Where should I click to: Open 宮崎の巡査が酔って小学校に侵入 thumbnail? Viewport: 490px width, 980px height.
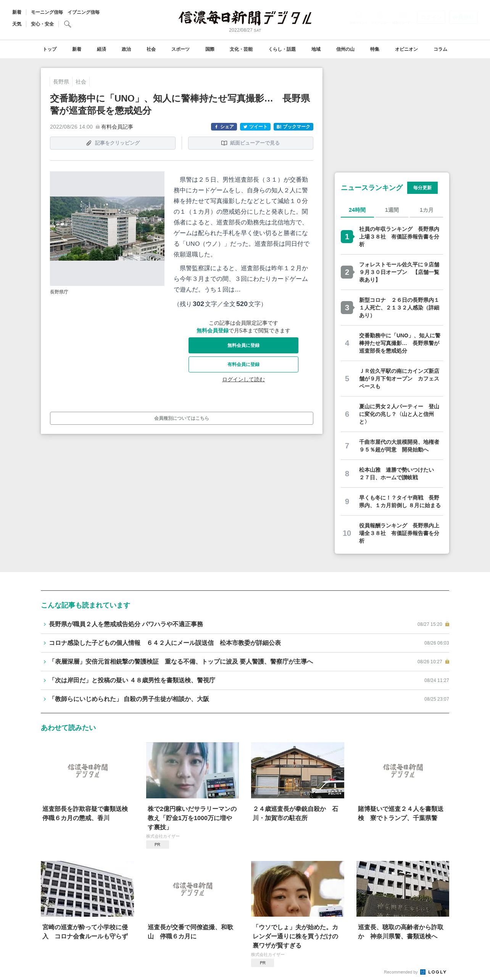click(x=87, y=888)
